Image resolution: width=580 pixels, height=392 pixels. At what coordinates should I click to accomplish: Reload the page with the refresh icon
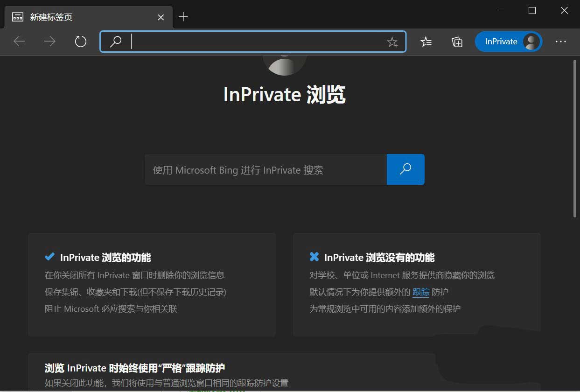pyautogui.click(x=80, y=41)
